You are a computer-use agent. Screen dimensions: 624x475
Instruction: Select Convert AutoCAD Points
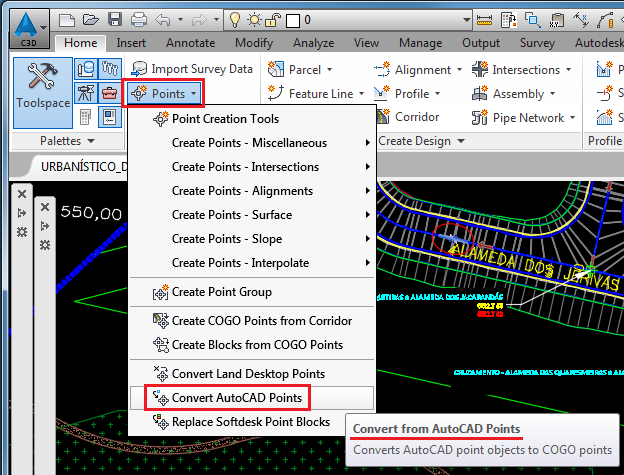[252, 398]
